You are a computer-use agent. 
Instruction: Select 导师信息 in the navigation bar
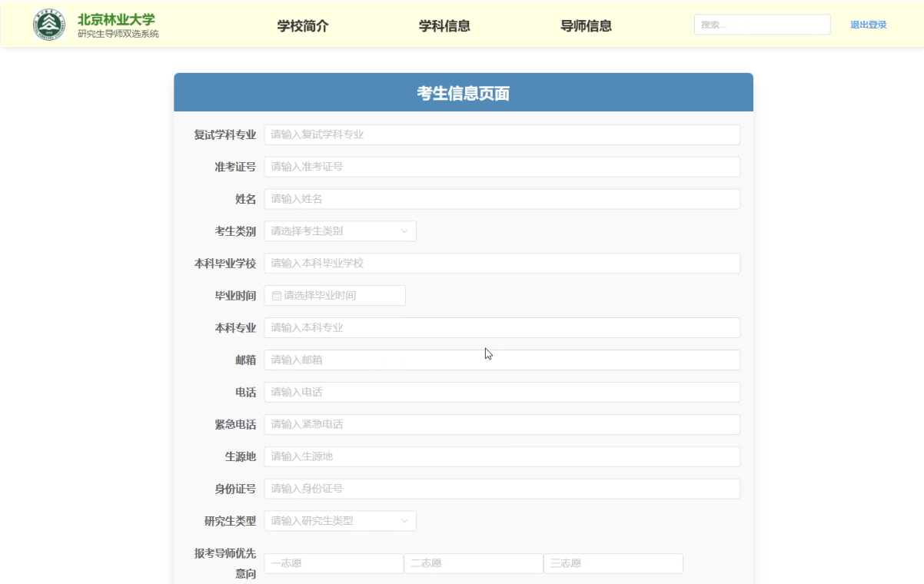tap(586, 26)
